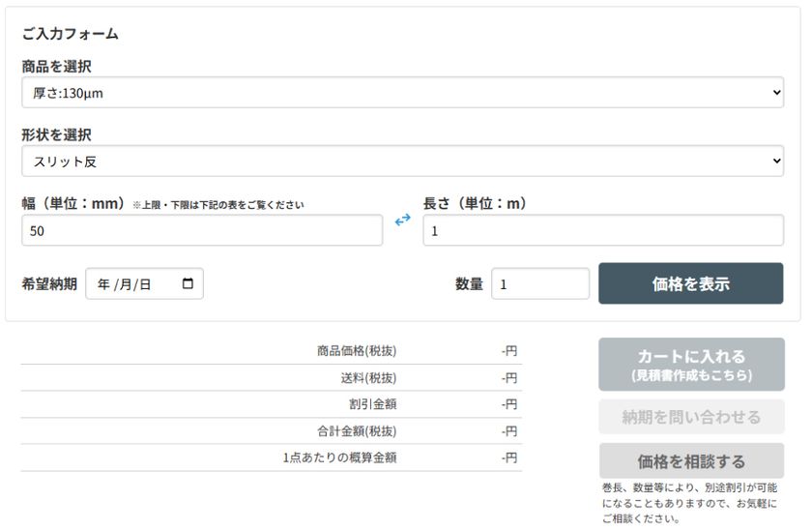The height and width of the screenshot is (531, 812).
Task: Click the 幅 width input field
Action: 202,231
